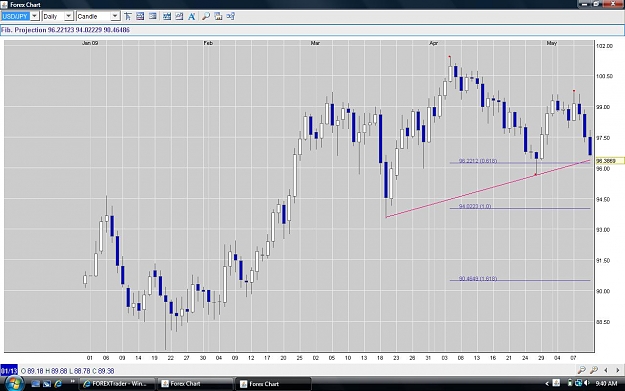625x391 pixels.
Task: Click the Fib. Projection values text
Action: [x=65, y=30]
